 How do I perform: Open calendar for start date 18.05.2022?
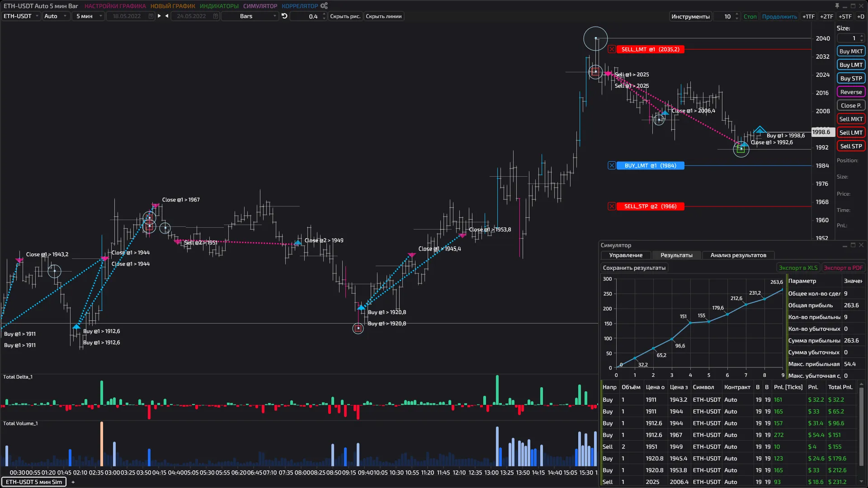coord(151,16)
